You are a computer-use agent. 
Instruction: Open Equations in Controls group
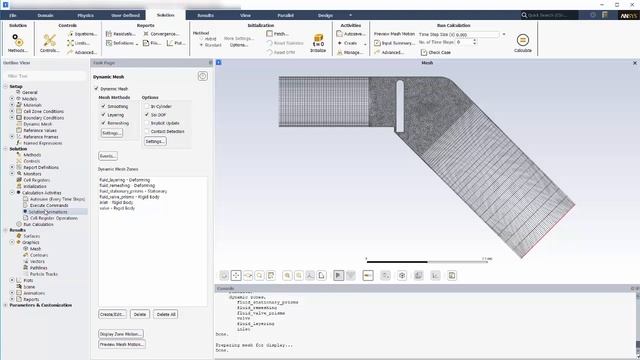coord(82,34)
